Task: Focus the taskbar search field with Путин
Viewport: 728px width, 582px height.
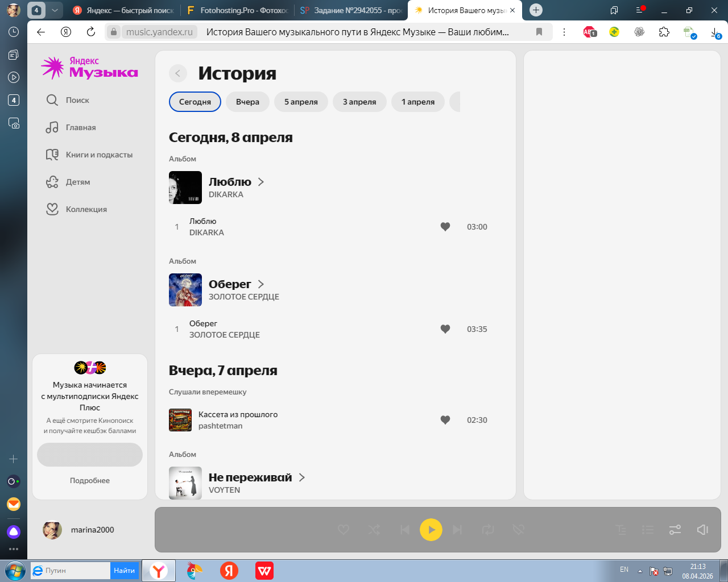Action: [71, 571]
